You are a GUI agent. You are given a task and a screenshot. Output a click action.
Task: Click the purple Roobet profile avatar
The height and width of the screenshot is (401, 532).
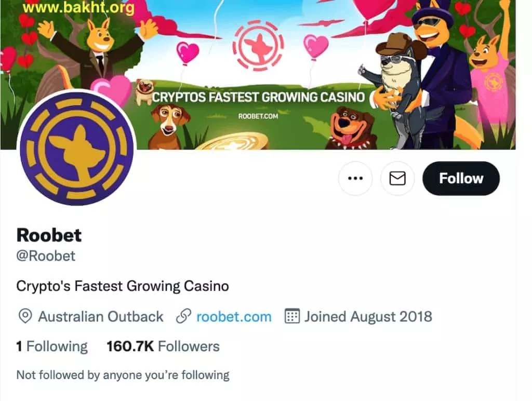click(x=77, y=149)
